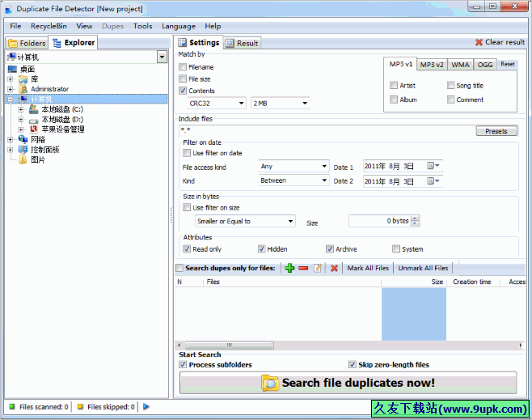The height and width of the screenshot is (420, 532).
Task: Open the File access kind Any dropdown
Action: [x=293, y=167]
